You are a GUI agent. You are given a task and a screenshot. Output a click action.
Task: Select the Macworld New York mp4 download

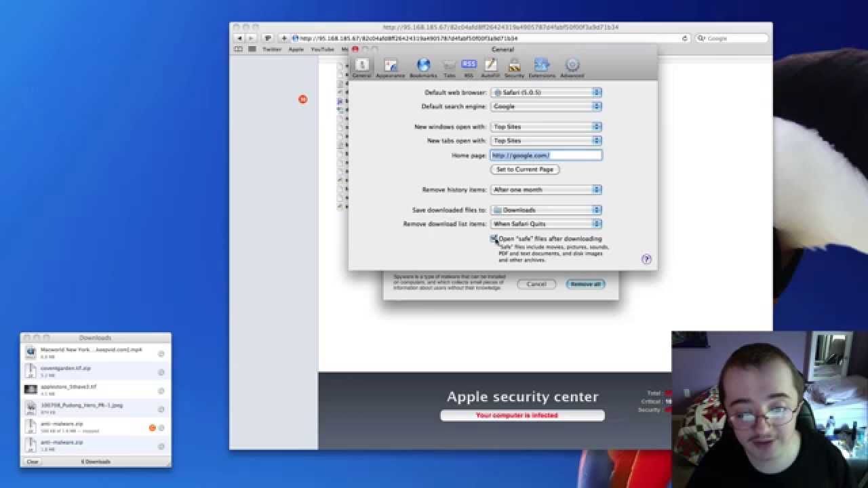click(x=95, y=353)
